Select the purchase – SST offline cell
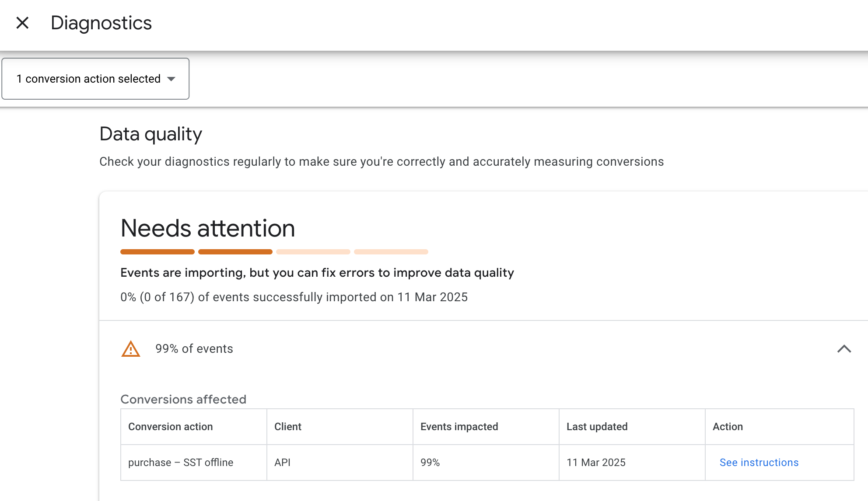 coord(194,463)
